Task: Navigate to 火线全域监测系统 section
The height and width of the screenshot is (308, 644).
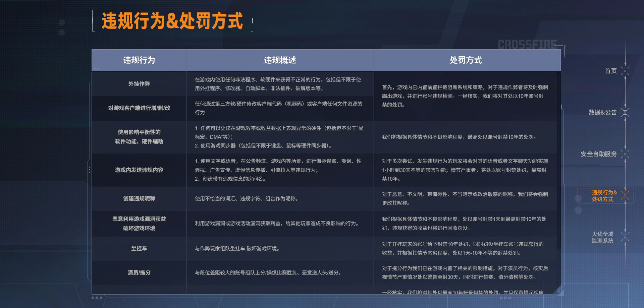Action: click(x=602, y=237)
